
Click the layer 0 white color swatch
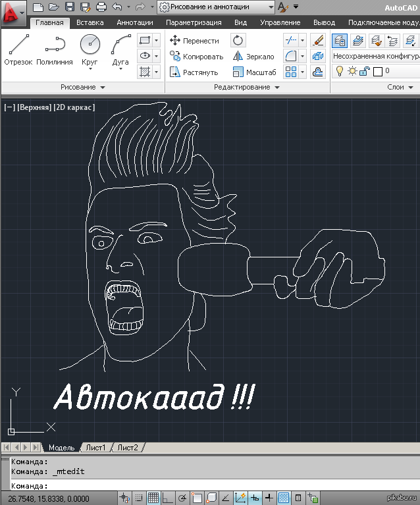click(x=378, y=72)
